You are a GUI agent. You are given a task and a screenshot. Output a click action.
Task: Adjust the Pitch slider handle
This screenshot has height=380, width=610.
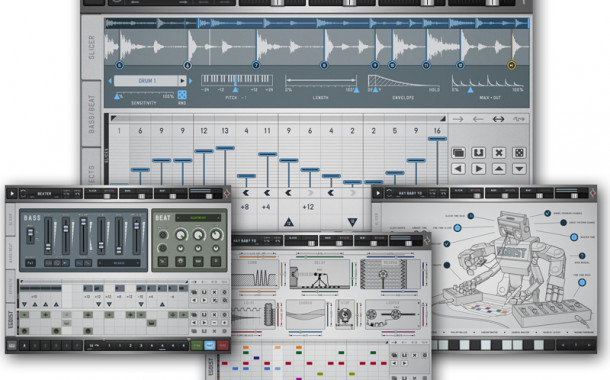(x=235, y=89)
